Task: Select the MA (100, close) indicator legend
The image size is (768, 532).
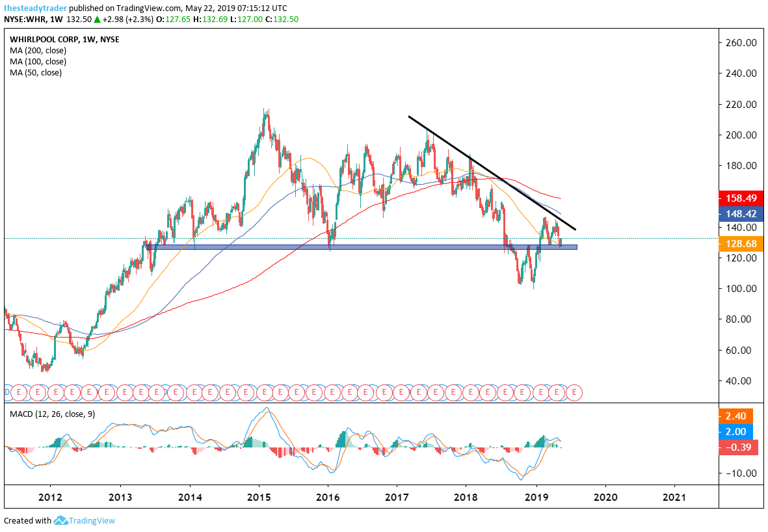Action: tap(38, 62)
